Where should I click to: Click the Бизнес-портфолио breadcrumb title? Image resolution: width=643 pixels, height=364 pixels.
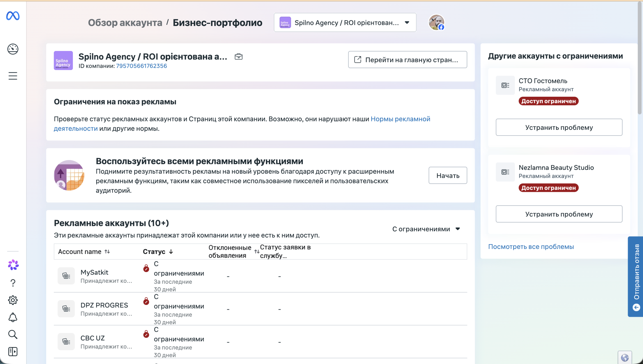coord(218,23)
